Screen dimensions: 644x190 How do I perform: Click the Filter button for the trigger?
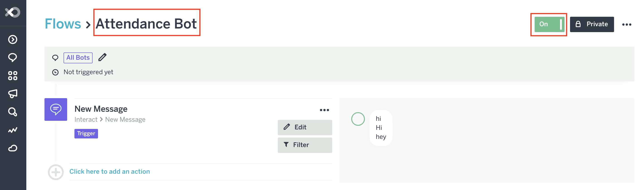pos(305,145)
